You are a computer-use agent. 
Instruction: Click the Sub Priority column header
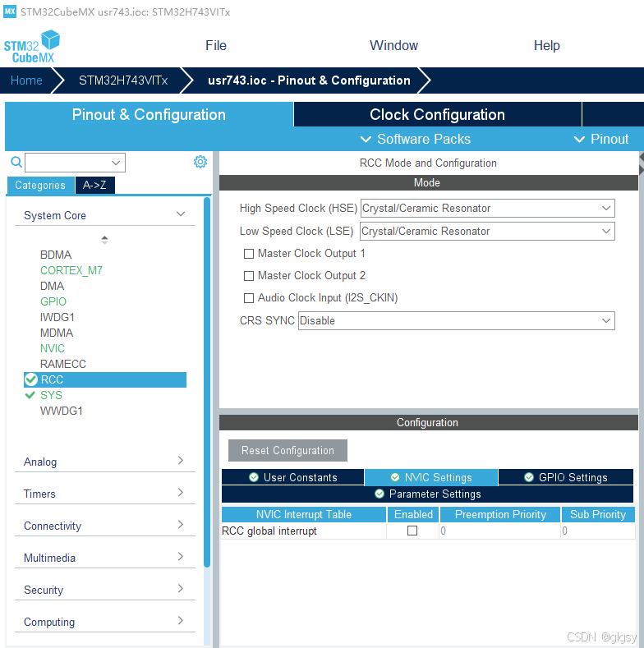click(x=598, y=514)
